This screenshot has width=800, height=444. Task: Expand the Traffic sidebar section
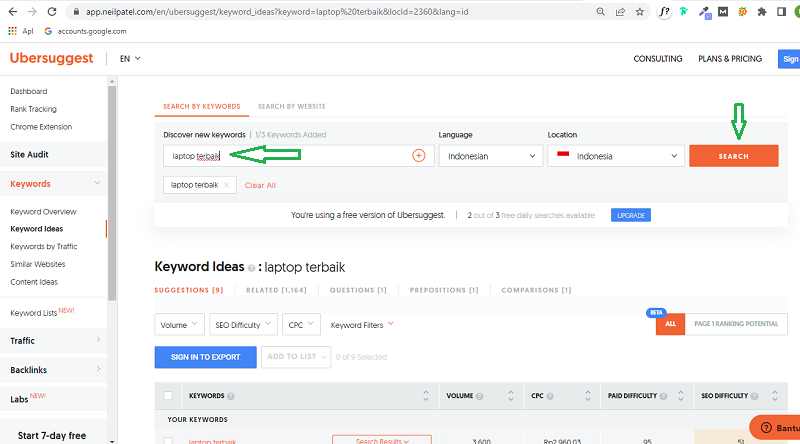pos(98,340)
